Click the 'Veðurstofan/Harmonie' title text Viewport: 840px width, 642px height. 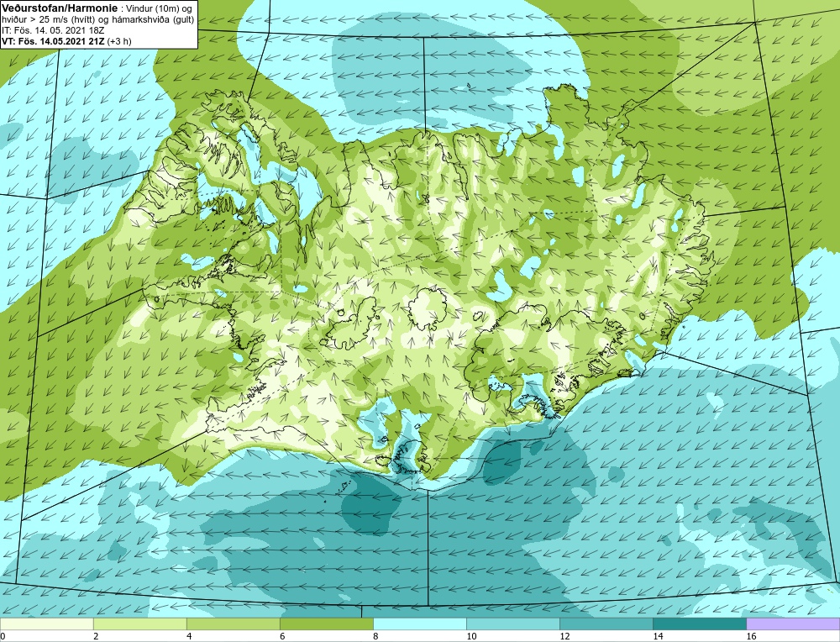pos(58,8)
